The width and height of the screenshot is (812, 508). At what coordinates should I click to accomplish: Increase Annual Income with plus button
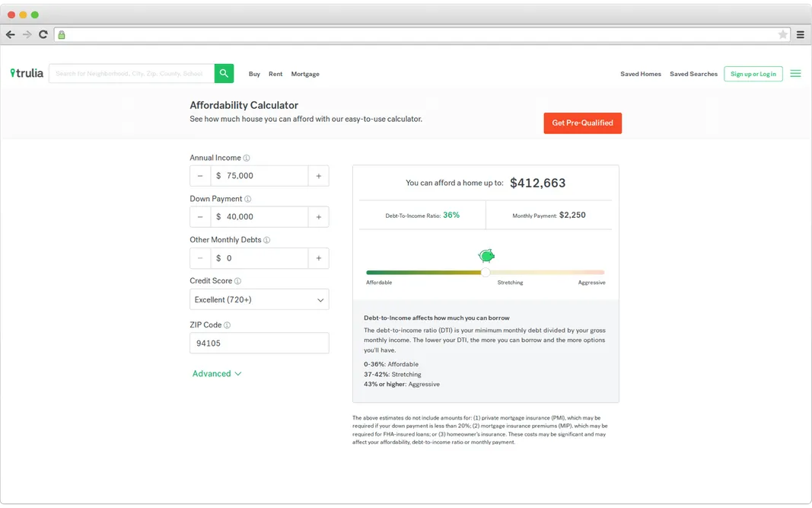pyautogui.click(x=318, y=176)
